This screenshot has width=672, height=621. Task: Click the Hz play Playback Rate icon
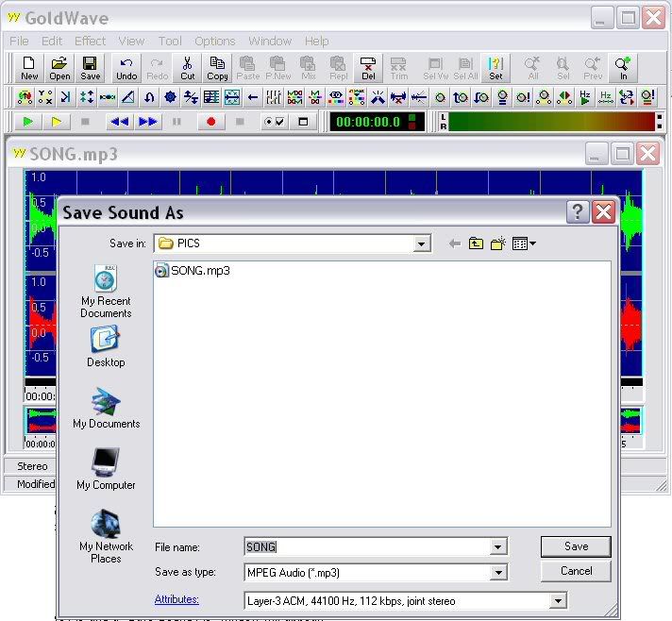click(584, 97)
